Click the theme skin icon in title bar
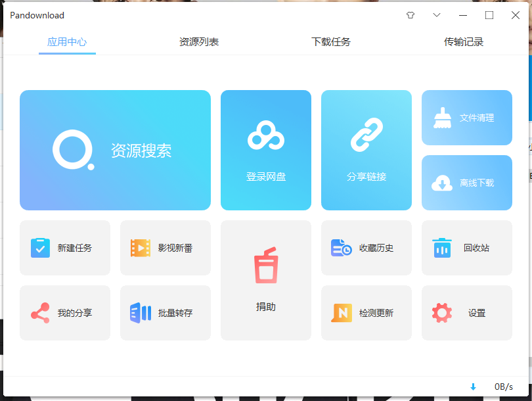Viewport: 532px width, 401px height. [x=410, y=14]
